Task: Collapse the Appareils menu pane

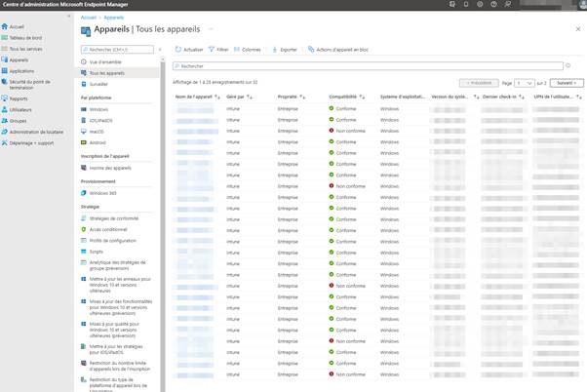Action: click(x=160, y=50)
